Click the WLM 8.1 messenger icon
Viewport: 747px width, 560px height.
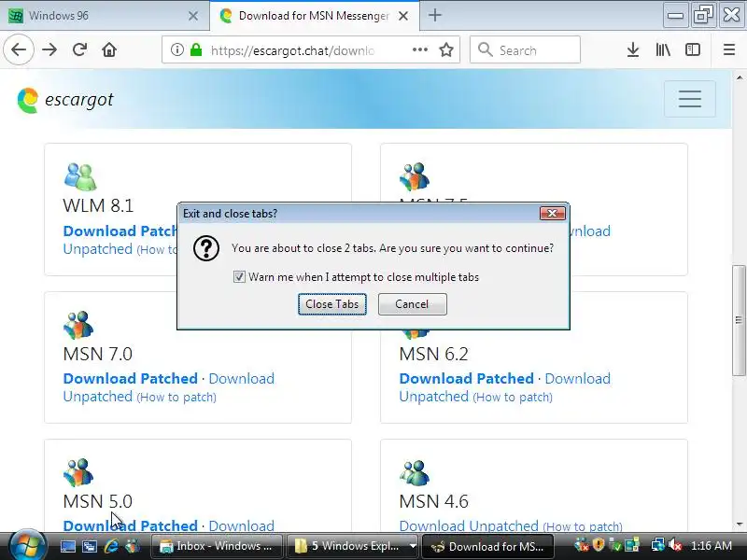click(80, 176)
